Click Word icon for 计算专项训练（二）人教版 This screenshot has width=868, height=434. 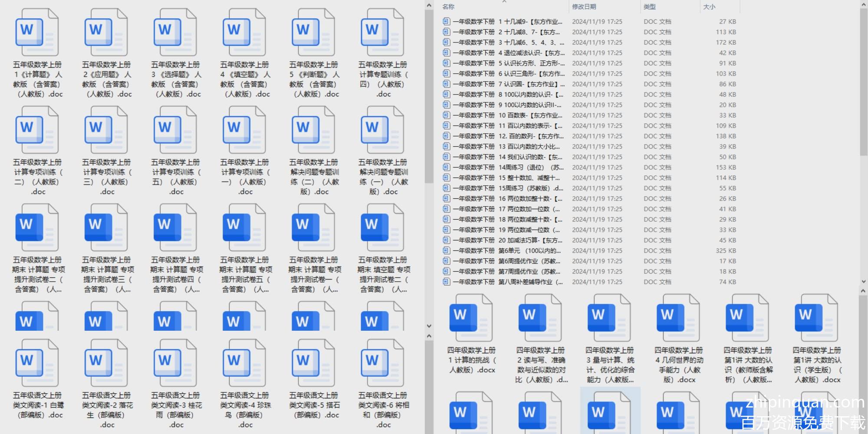point(37,130)
